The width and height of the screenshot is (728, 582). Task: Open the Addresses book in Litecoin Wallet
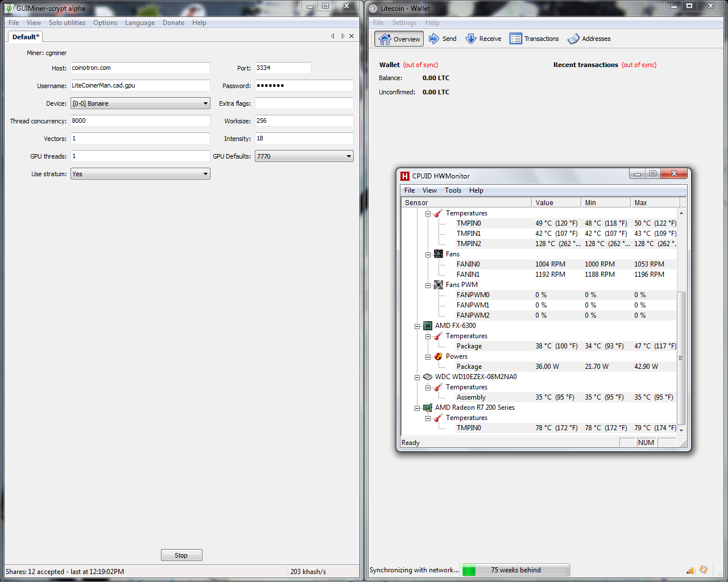[589, 39]
